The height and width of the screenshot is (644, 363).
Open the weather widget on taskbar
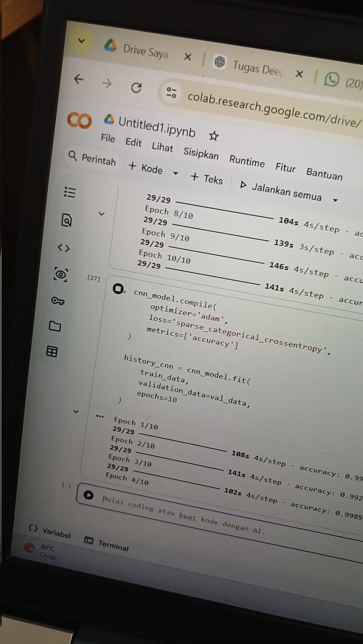coord(39,551)
